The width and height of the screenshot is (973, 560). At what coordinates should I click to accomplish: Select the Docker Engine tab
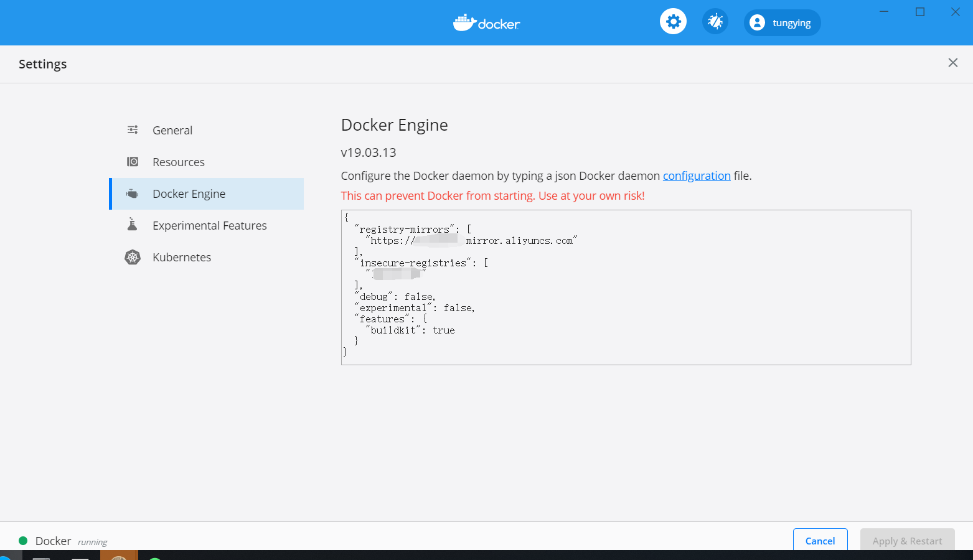click(206, 194)
